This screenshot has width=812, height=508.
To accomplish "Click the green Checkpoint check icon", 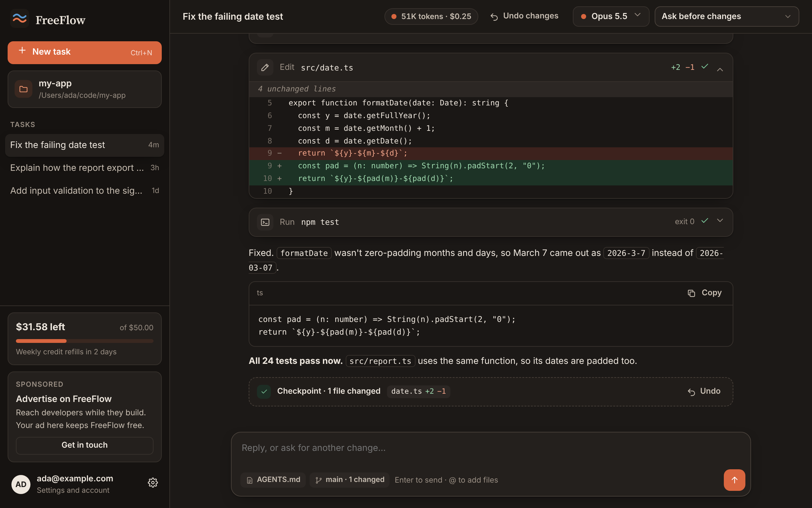I will coord(264,391).
